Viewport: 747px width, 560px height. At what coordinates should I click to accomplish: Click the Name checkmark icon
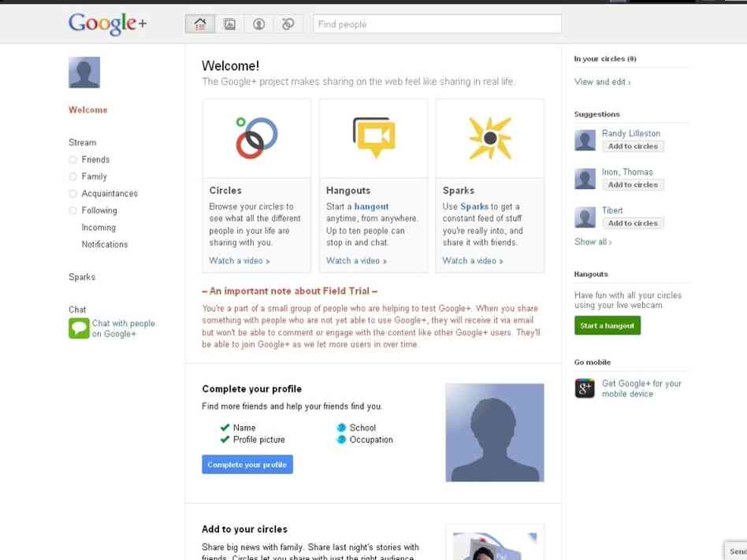point(225,428)
